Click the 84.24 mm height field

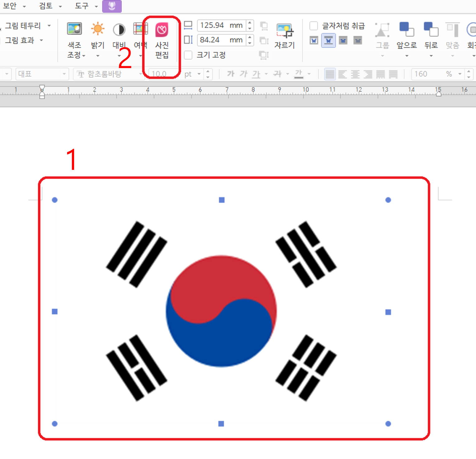221,40
